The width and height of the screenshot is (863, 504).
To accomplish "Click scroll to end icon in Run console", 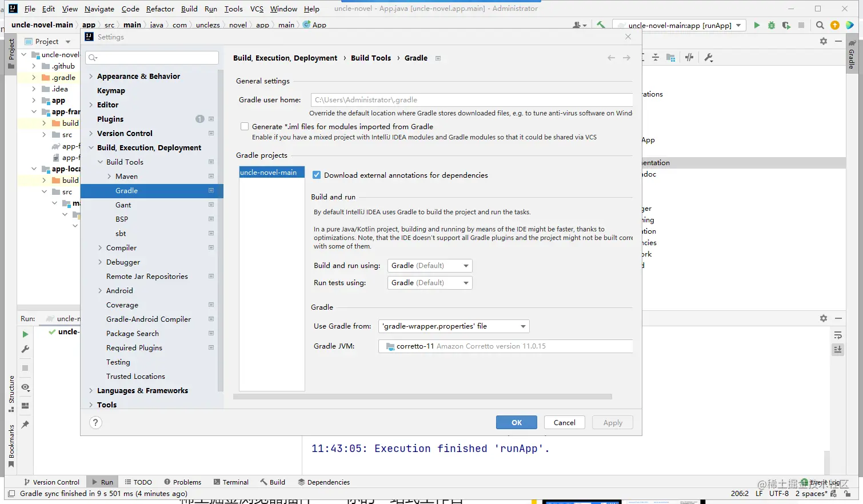I will 838,350.
